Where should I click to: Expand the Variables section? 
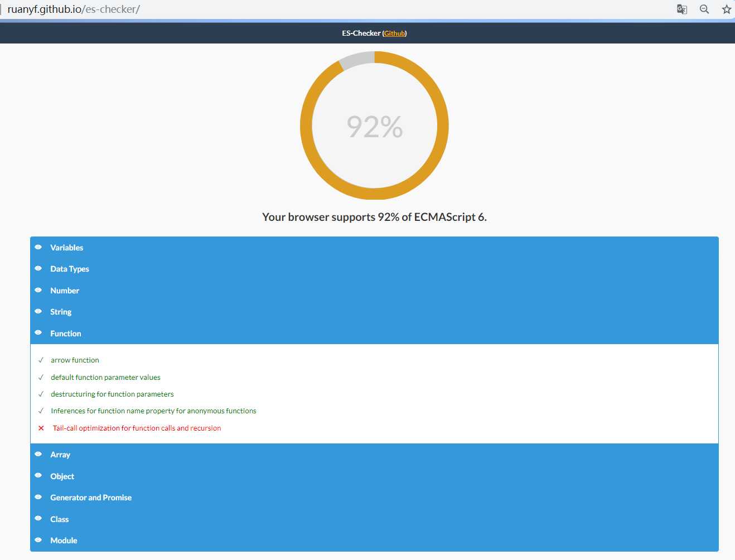(x=374, y=248)
